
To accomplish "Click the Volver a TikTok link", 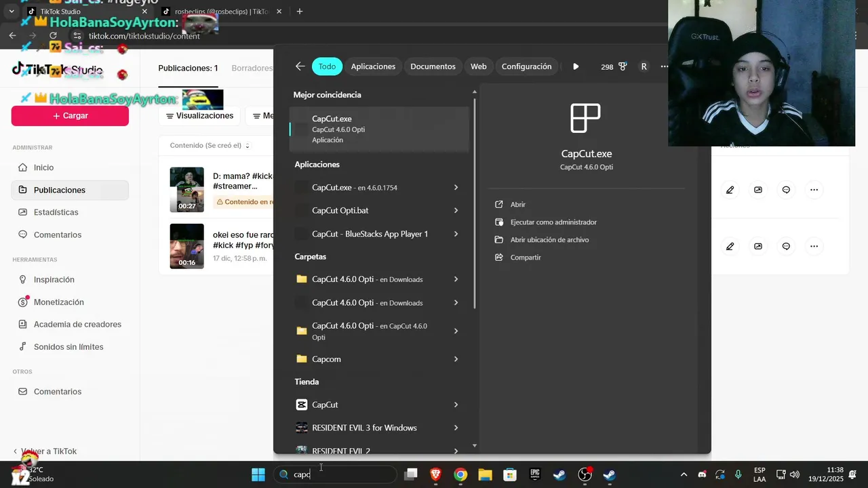I will [45, 451].
